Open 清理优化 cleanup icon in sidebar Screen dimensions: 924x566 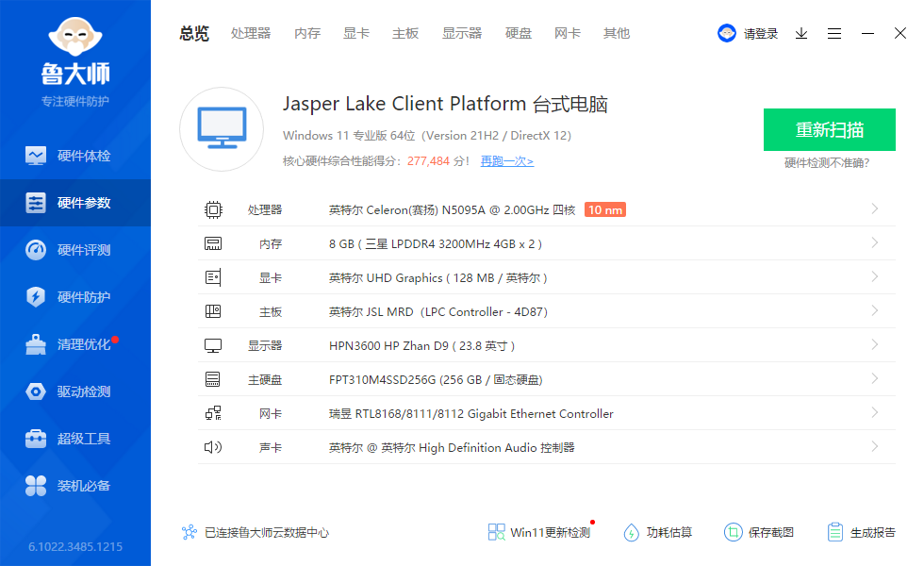[36, 344]
